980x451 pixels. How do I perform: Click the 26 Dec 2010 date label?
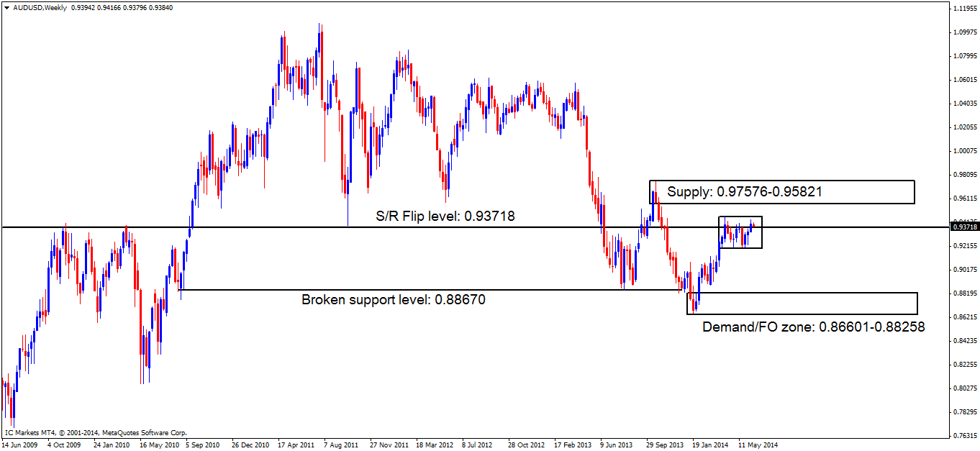(x=250, y=445)
